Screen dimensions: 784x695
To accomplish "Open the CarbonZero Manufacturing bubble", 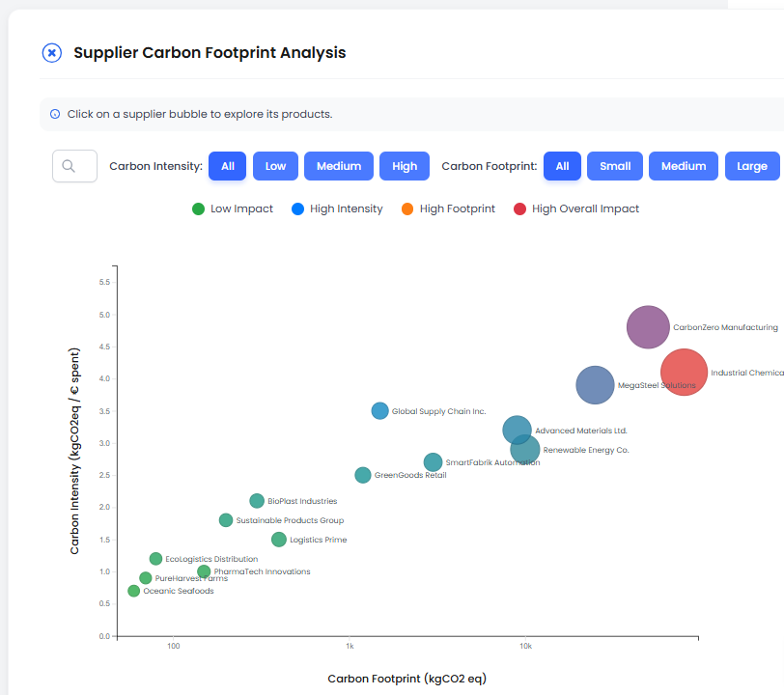I will (648, 327).
